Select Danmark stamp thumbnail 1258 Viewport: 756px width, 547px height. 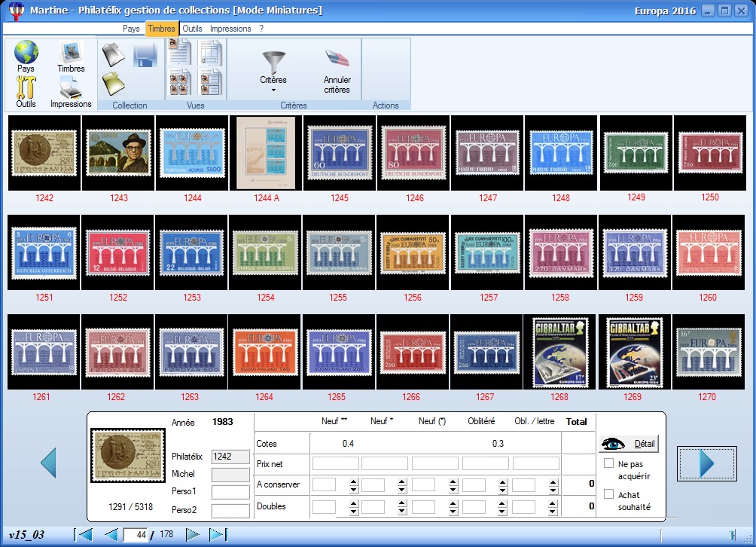pyautogui.click(x=561, y=252)
